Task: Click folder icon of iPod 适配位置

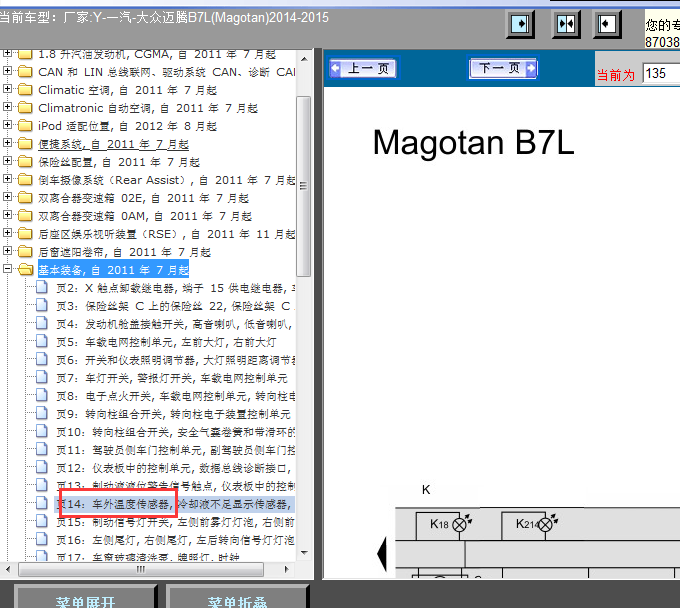Action: [25, 126]
